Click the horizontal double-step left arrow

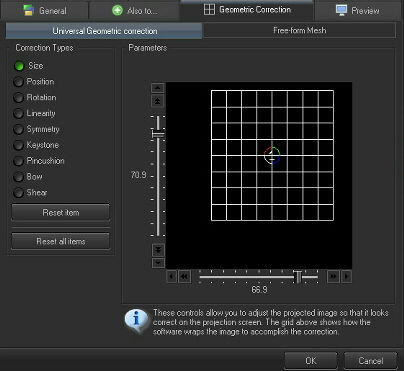click(x=184, y=276)
